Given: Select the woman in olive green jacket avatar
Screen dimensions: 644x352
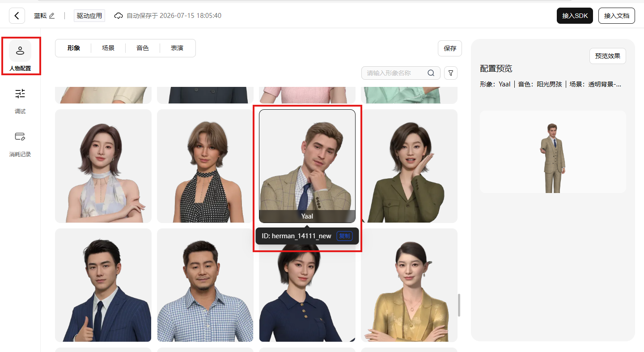Looking at the screenshot, I should (x=409, y=166).
